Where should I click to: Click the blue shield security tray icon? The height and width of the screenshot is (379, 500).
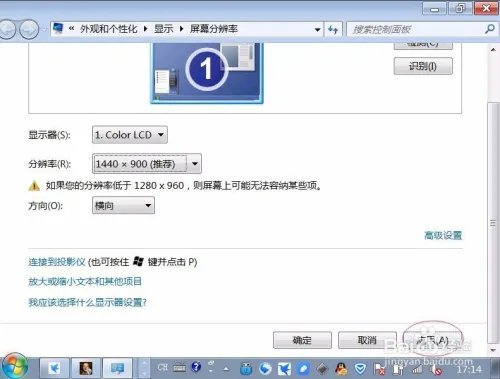(360, 369)
